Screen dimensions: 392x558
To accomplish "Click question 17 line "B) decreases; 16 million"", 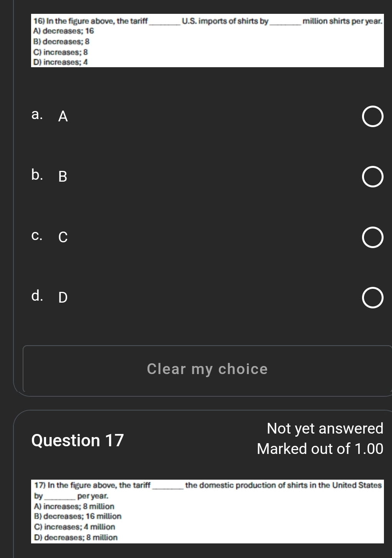I will pyautogui.click(x=78, y=517).
